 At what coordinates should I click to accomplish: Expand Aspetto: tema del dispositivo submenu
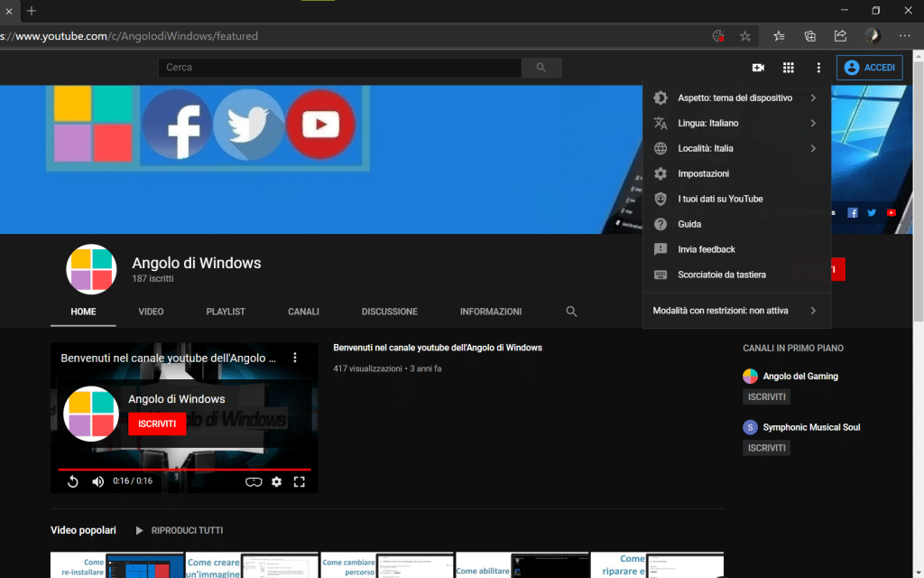735,98
